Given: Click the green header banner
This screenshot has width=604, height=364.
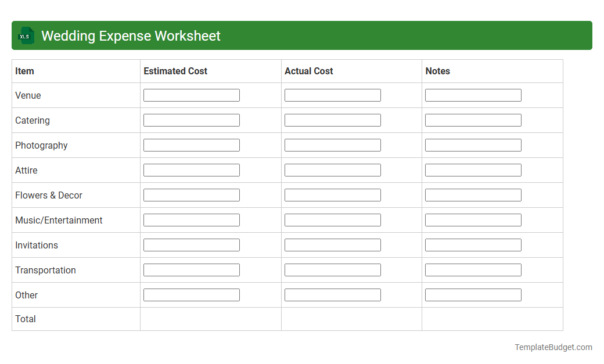Looking at the screenshot, I should [x=348, y=35].
